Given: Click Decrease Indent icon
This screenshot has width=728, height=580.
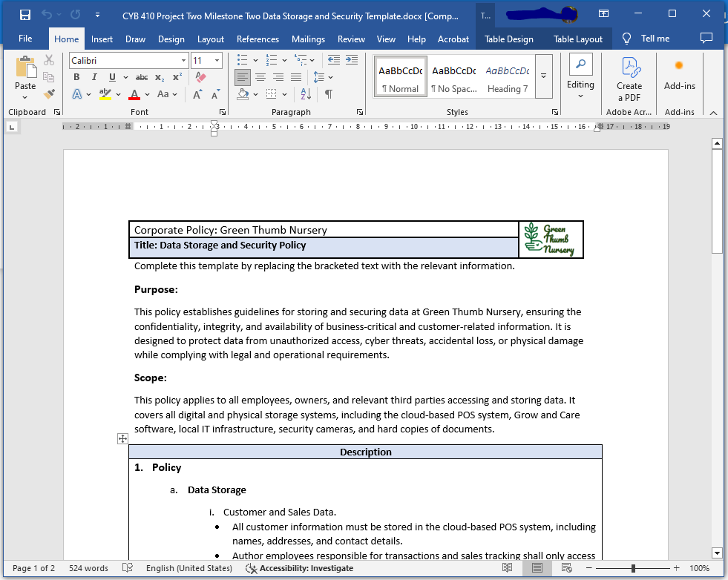Looking at the screenshot, I should pyautogui.click(x=333, y=60).
